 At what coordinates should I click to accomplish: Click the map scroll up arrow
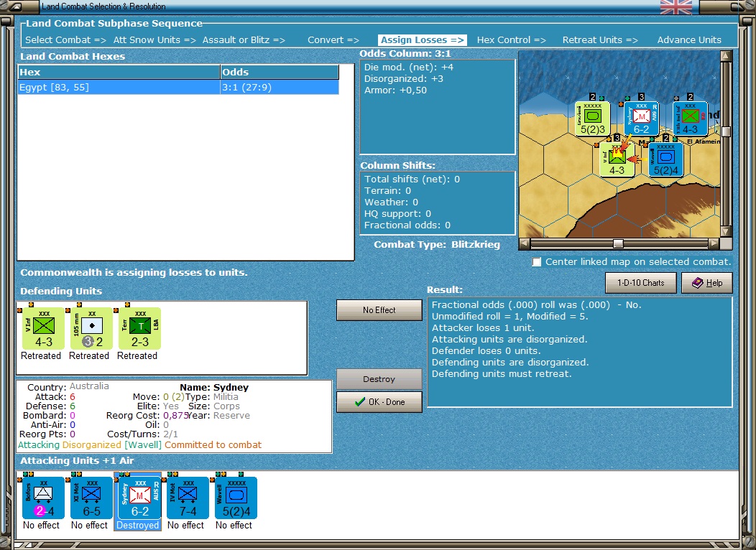pyautogui.click(x=726, y=56)
